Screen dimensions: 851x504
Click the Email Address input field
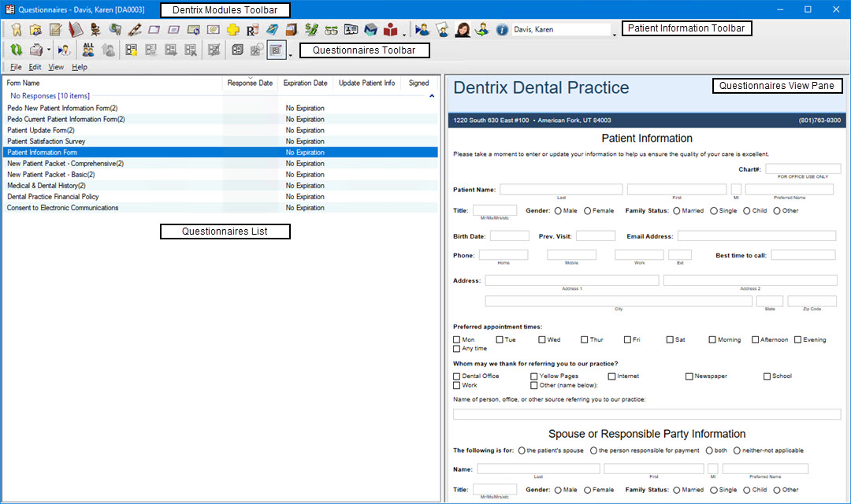click(x=756, y=235)
